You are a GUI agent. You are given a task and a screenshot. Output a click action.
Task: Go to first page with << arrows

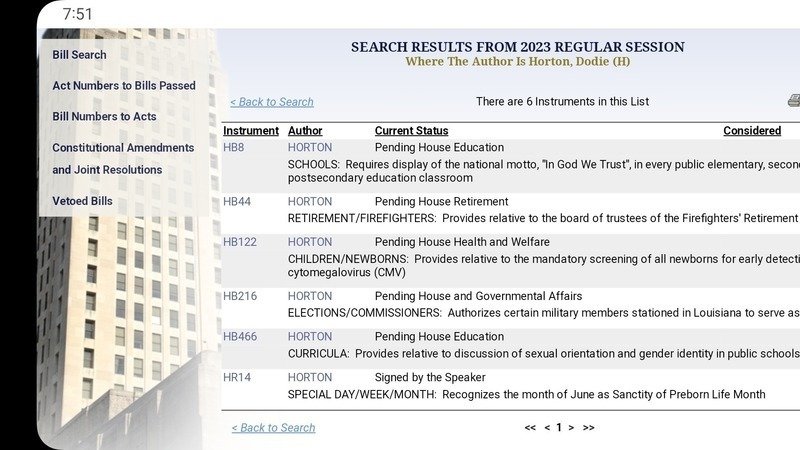(x=530, y=428)
